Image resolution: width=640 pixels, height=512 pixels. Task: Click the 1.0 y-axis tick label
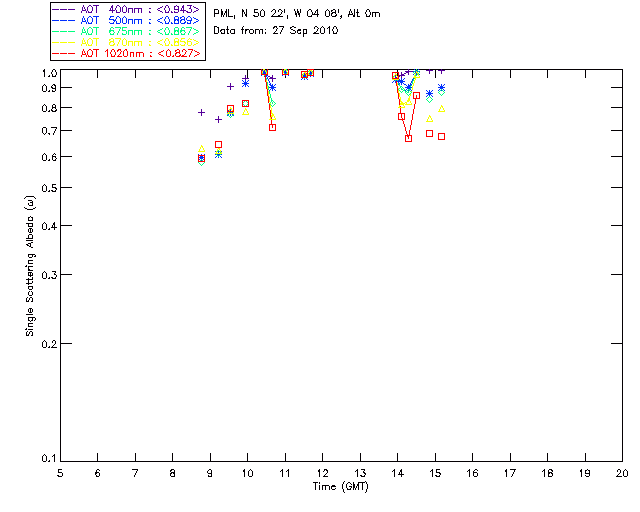pos(49,73)
